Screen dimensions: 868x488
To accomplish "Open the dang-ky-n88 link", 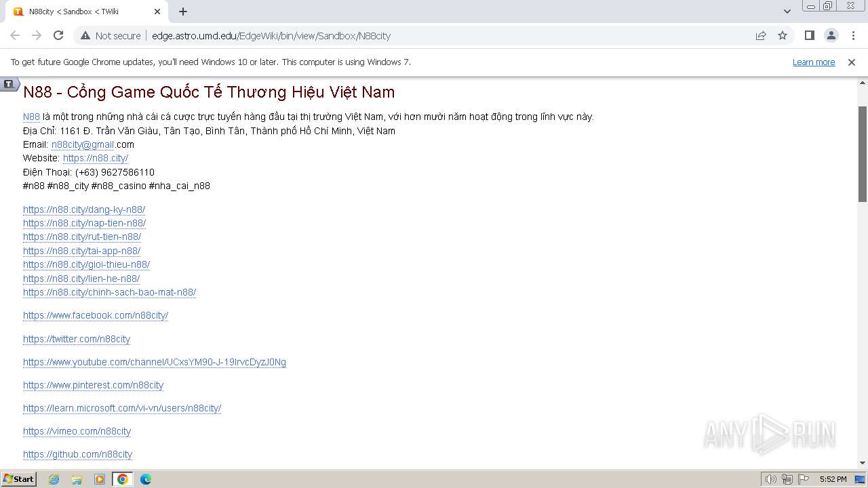I will pos(84,209).
